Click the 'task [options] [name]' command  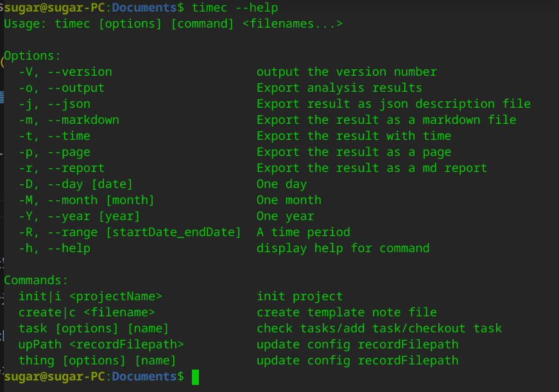(94, 328)
